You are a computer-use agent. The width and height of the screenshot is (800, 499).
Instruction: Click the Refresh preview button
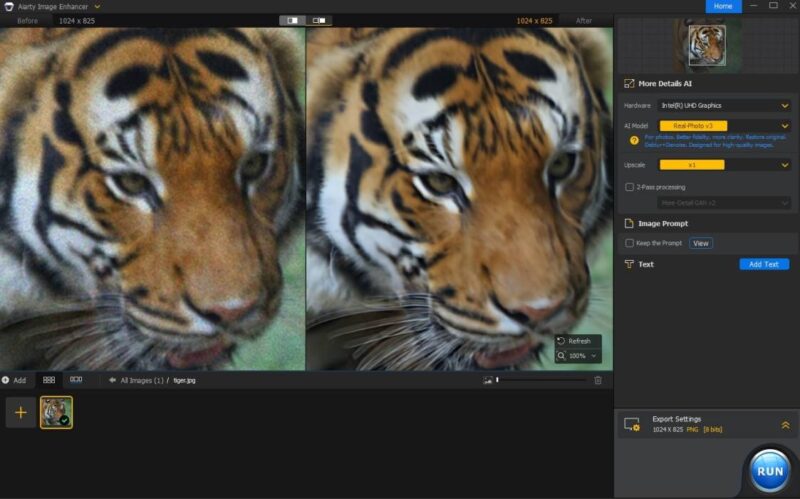[x=578, y=341]
